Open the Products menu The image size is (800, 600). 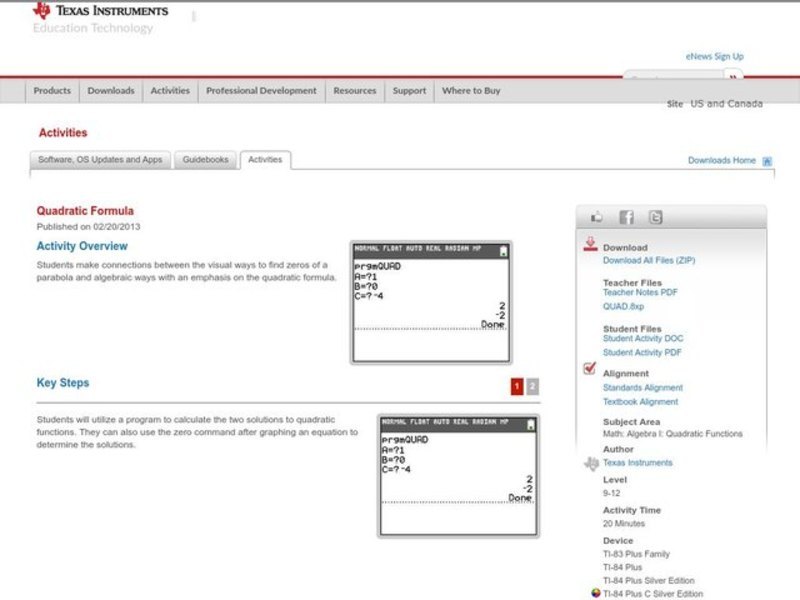pyautogui.click(x=52, y=91)
